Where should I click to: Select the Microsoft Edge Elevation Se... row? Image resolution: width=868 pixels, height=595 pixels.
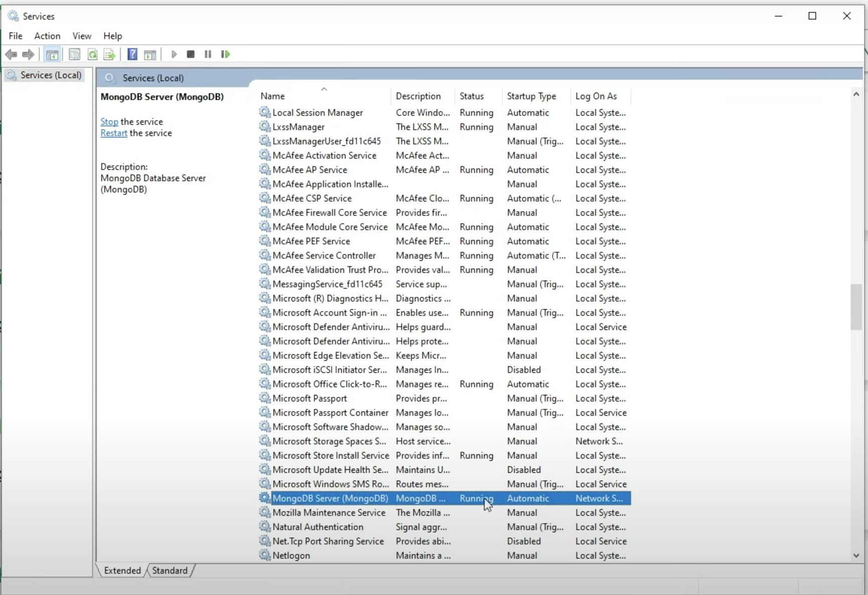(444, 355)
